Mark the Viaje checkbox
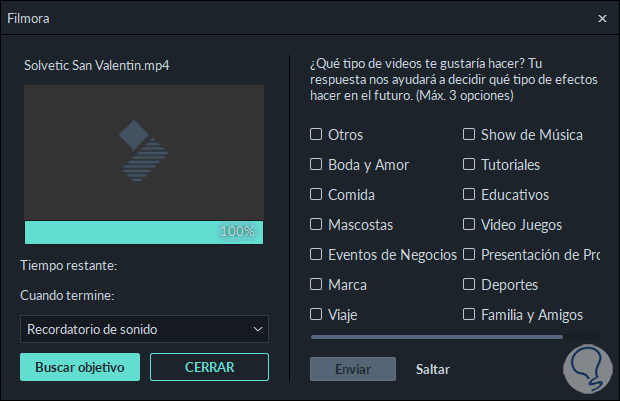Viewport: 620px width, 401px height. pos(316,314)
